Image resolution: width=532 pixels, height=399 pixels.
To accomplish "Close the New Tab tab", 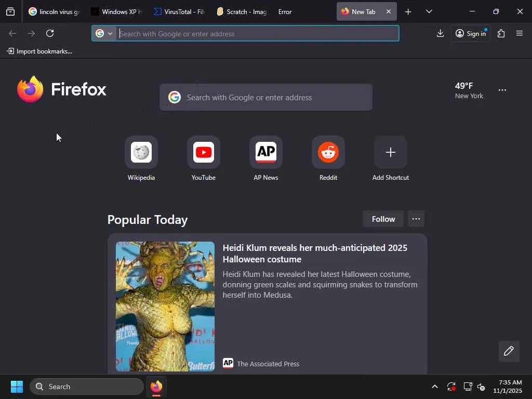I will [389, 11].
